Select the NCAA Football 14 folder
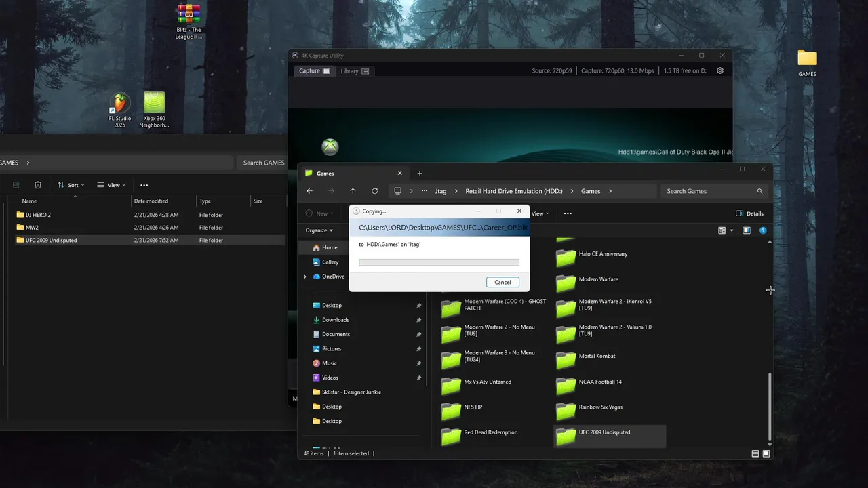868x488 pixels. 609,385
